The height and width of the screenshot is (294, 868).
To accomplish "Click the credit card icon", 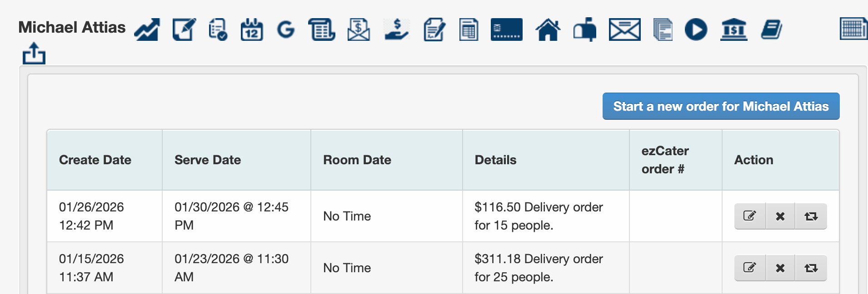I will coord(506,30).
